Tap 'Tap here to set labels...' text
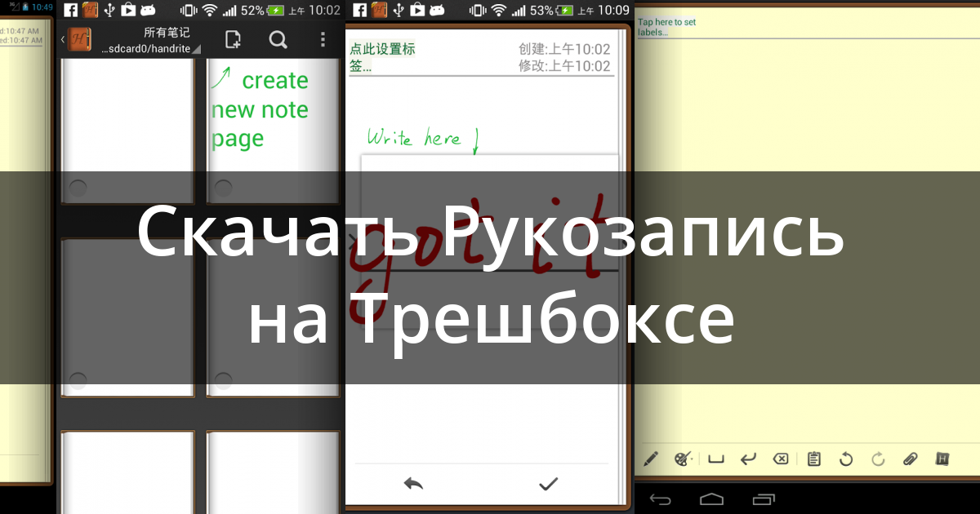 [x=667, y=27]
